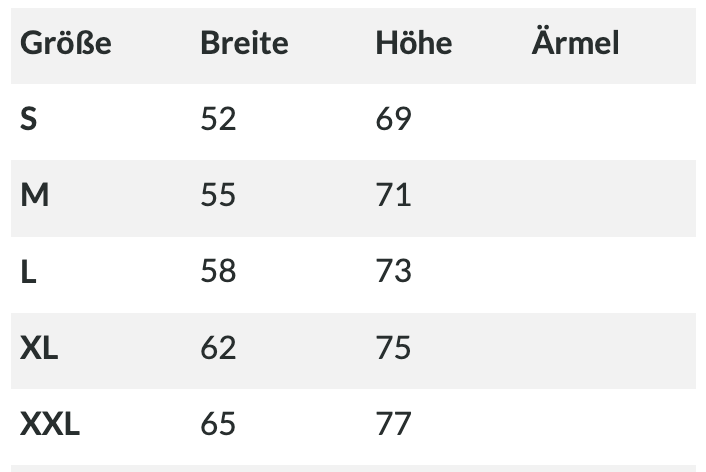Click the height value 69
The width and height of the screenshot is (706, 472).
(x=394, y=119)
